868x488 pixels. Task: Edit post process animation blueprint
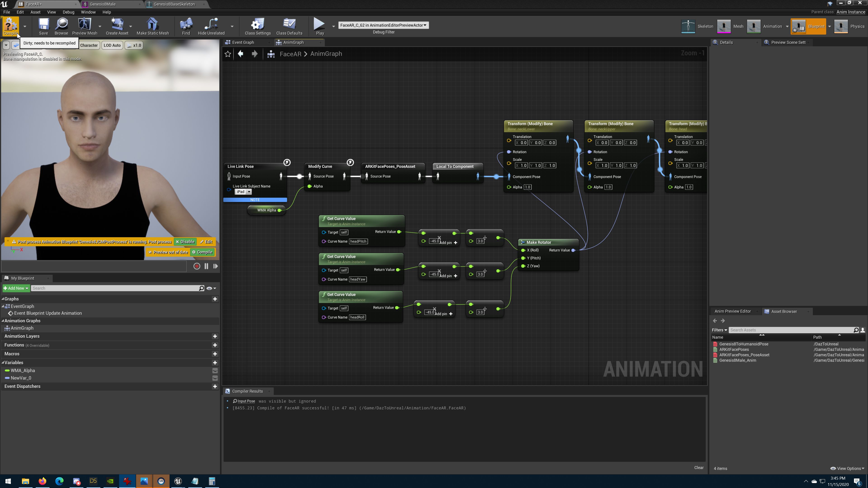[206, 242]
